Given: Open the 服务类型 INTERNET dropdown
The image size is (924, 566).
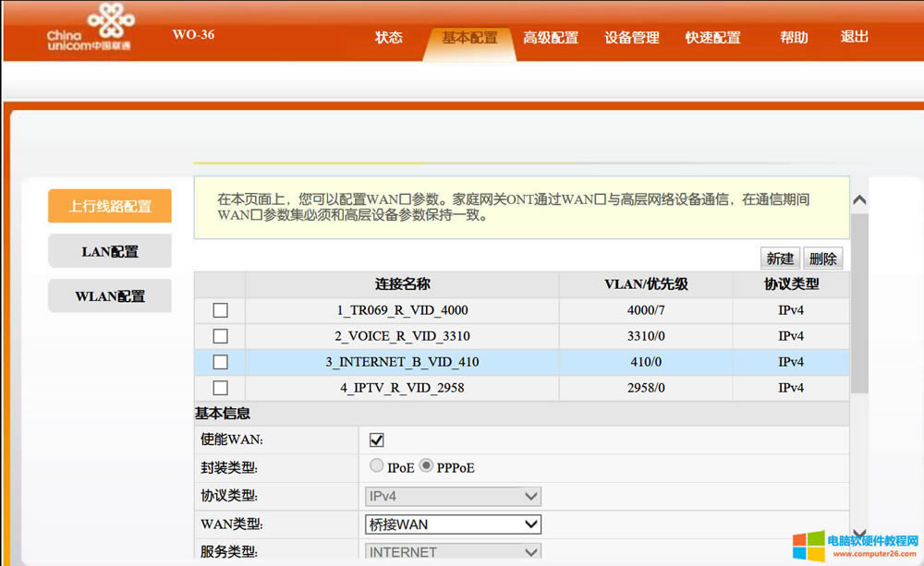Looking at the screenshot, I should (x=453, y=552).
